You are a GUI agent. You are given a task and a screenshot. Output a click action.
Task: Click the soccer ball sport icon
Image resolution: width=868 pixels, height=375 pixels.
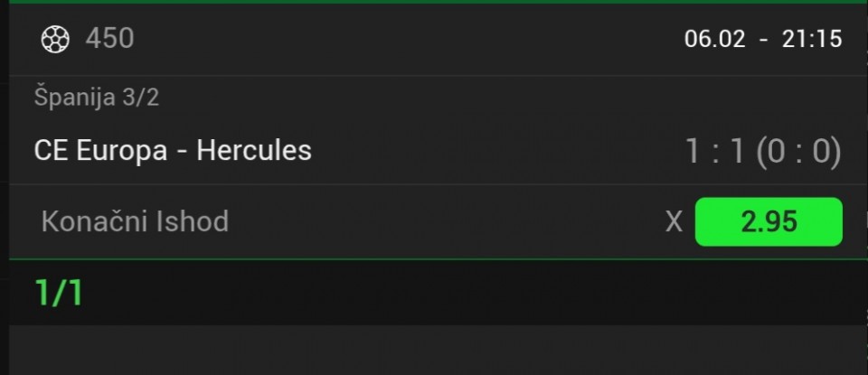click(55, 38)
